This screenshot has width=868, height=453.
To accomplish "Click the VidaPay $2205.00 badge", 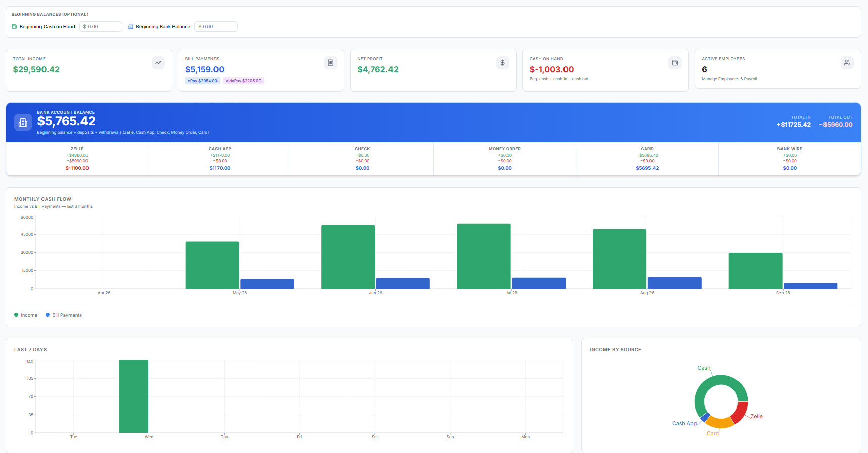I will click(x=243, y=81).
